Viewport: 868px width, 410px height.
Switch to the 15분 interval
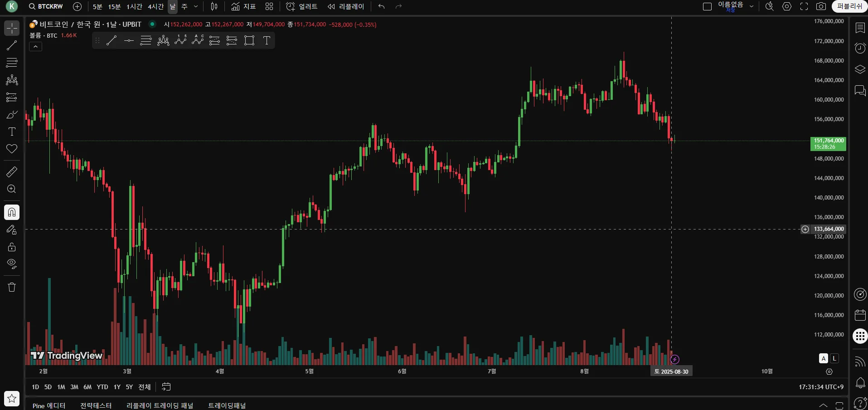114,6
